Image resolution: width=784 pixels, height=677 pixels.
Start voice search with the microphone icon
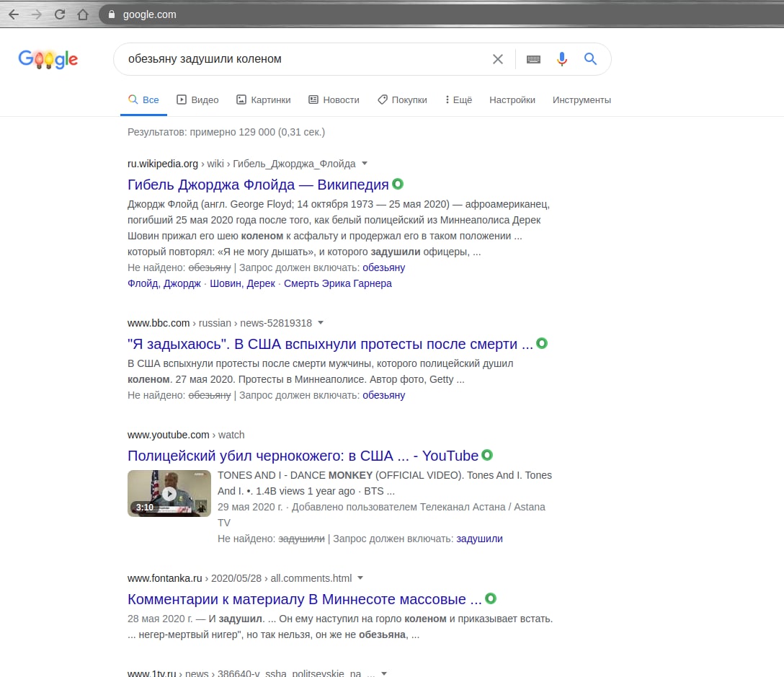click(562, 59)
